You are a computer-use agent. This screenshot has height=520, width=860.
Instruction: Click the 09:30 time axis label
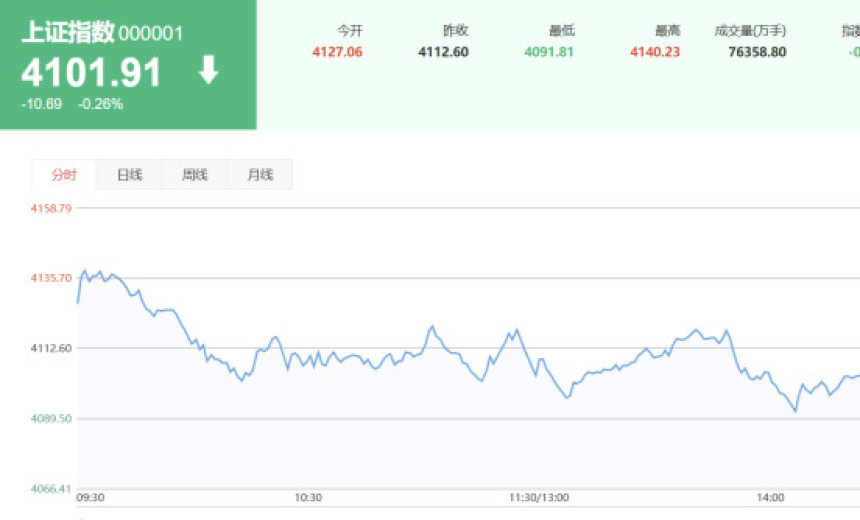click(91, 497)
